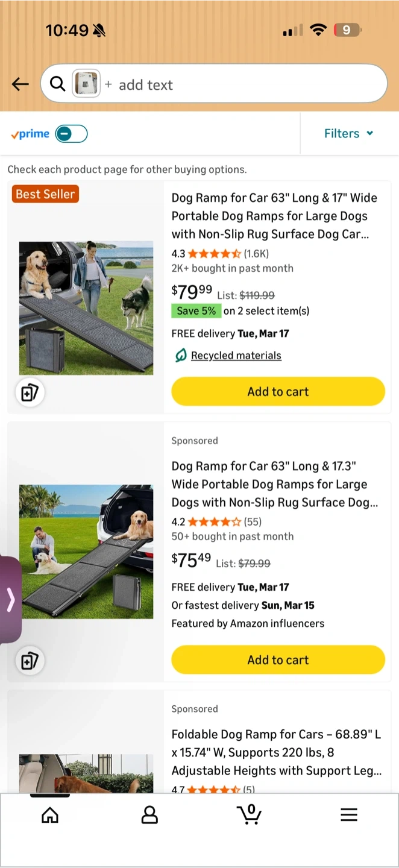Type in the 'add text' search field
The height and width of the screenshot is (868, 399).
(241, 85)
